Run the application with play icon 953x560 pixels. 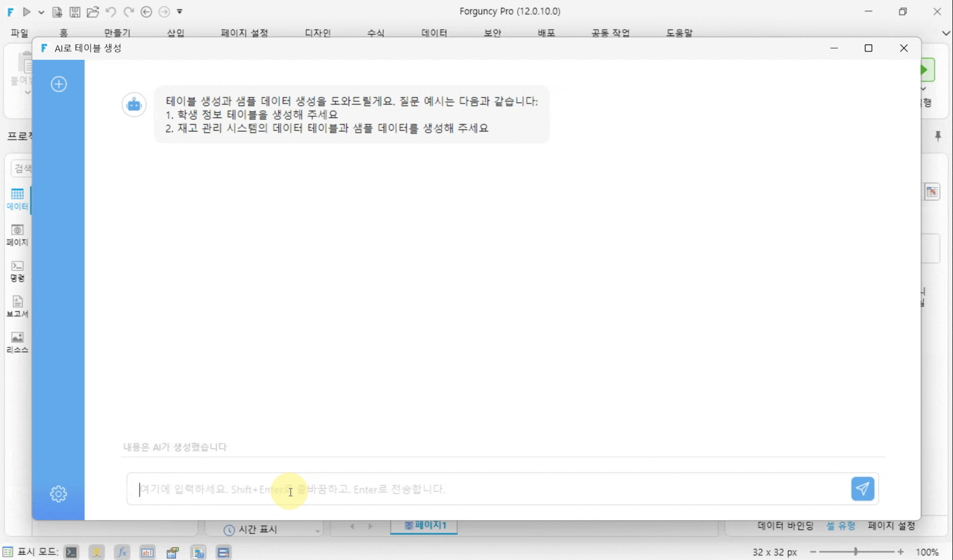pyautogui.click(x=26, y=11)
